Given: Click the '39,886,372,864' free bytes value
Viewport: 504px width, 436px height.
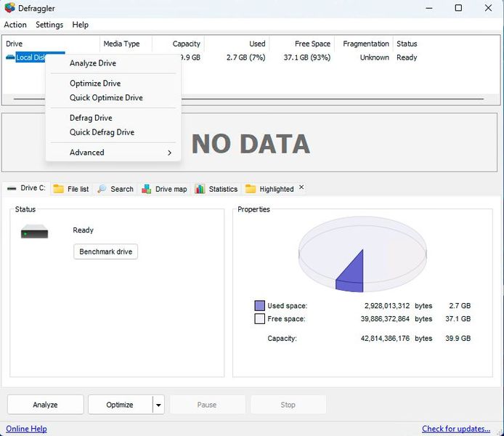Looking at the screenshot, I should click(385, 319).
